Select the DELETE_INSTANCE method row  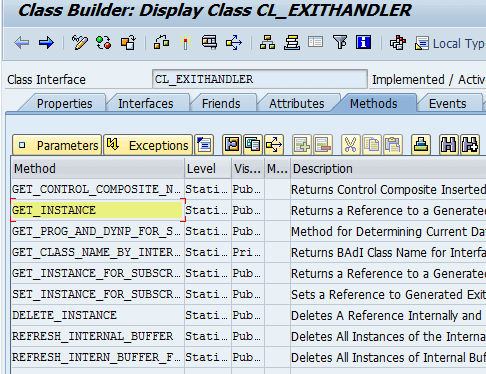coord(248,315)
